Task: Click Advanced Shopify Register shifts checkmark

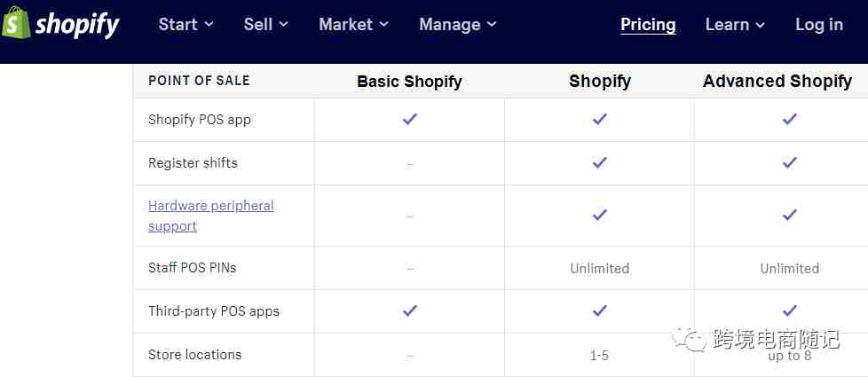Action: (x=789, y=162)
